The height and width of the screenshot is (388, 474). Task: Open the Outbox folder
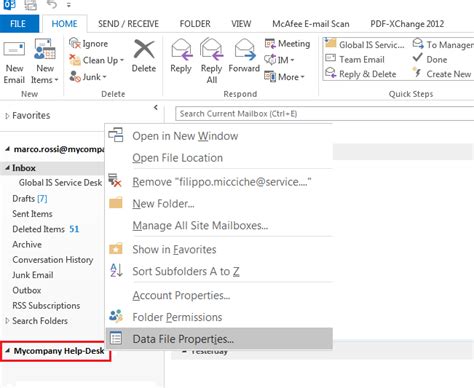tap(27, 290)
